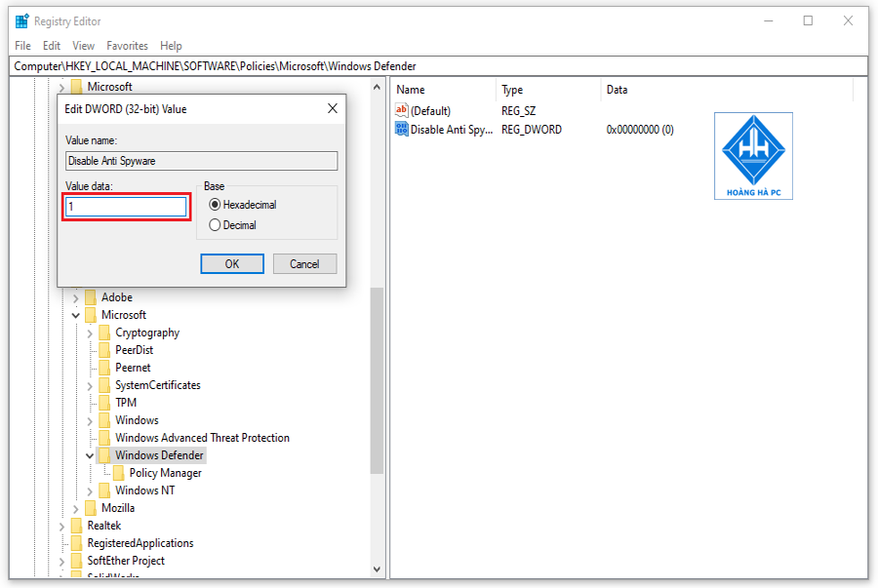Click the Hoàng Hà PC logo image

pyautogui.click(x=753, y=156)
